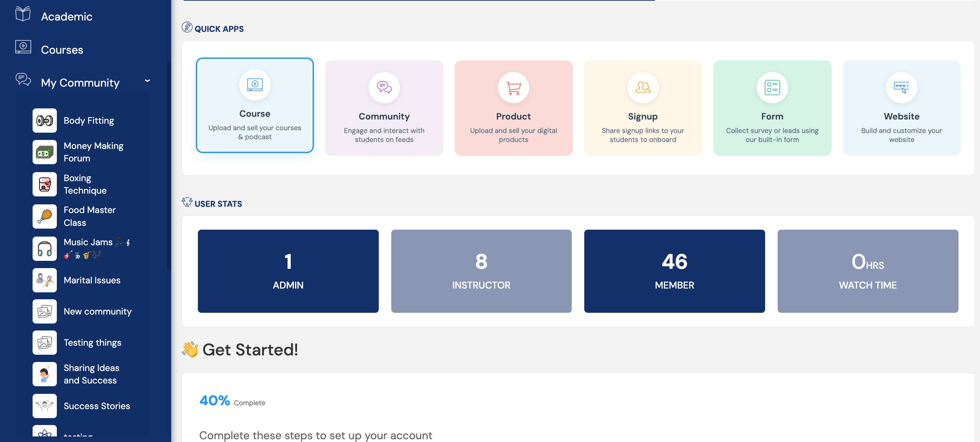The height and width of the screenshot is (442, 980).
Task: Click the 46 Member stat tile
Action: coord(674,271)
